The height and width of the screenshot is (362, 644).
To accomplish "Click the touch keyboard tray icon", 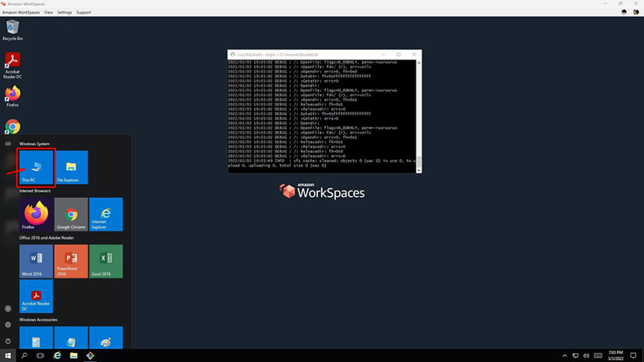I will point(598,356).
